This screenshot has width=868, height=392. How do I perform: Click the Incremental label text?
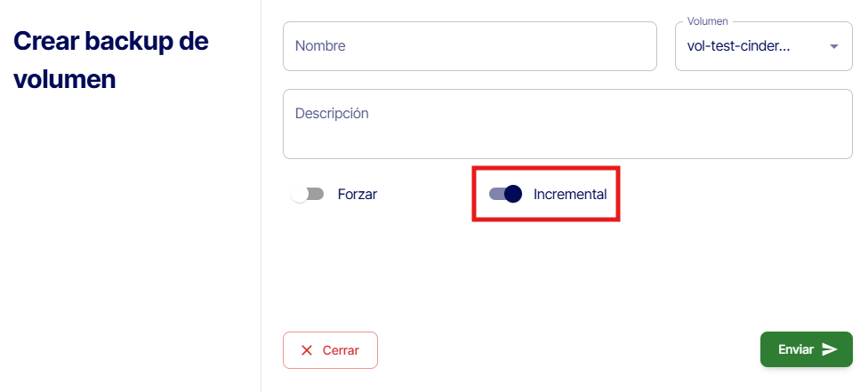570,194
